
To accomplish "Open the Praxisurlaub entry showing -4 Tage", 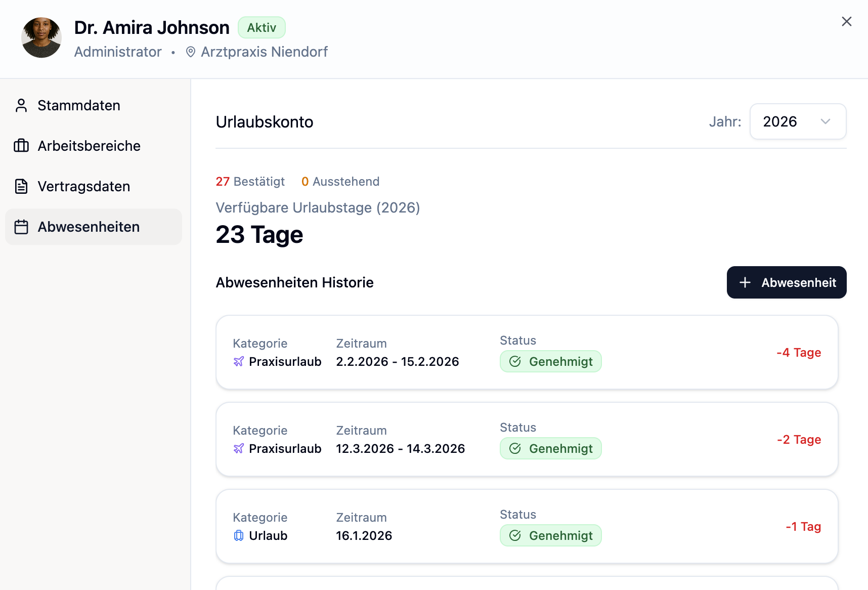I will (x=527, y=352).
